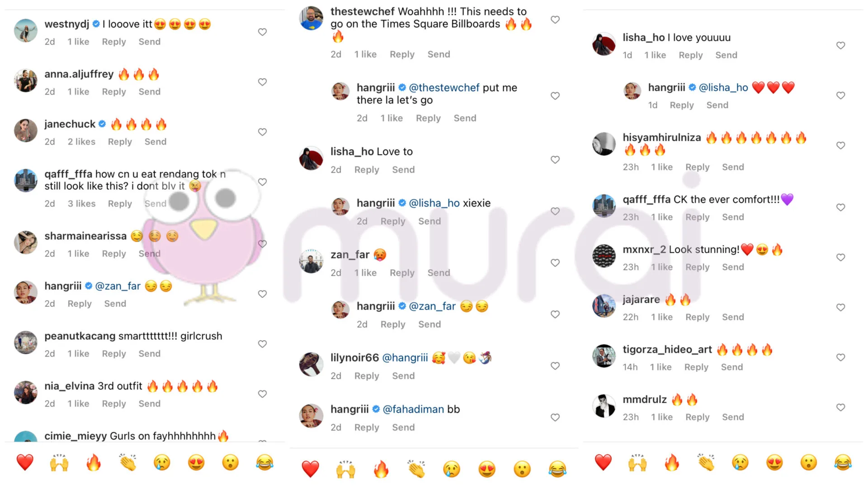
Task: Insert surprised face emoji in left reaction bar
Action: tap(230, 462)
